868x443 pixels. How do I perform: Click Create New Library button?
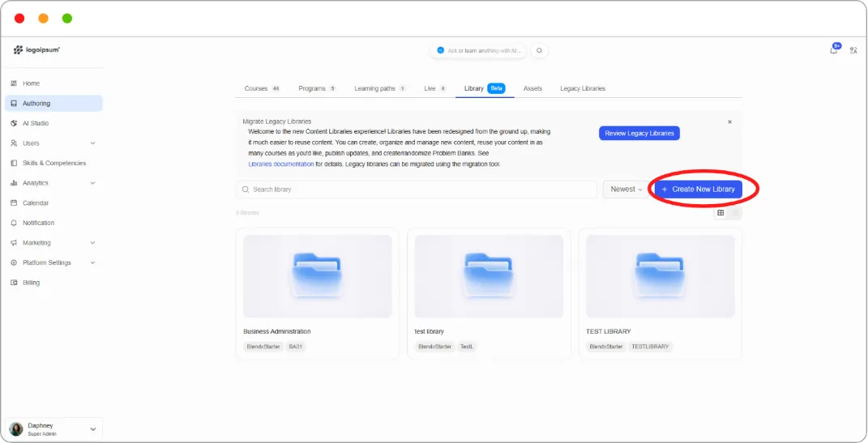click(699, 190)
